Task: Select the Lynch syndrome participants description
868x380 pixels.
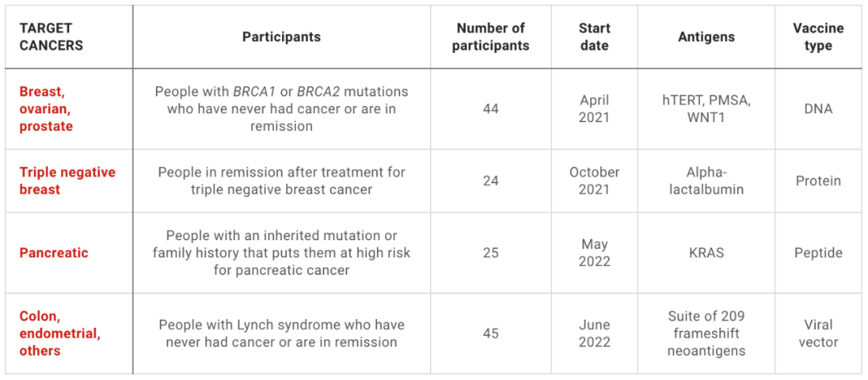Action: (282, 333)
